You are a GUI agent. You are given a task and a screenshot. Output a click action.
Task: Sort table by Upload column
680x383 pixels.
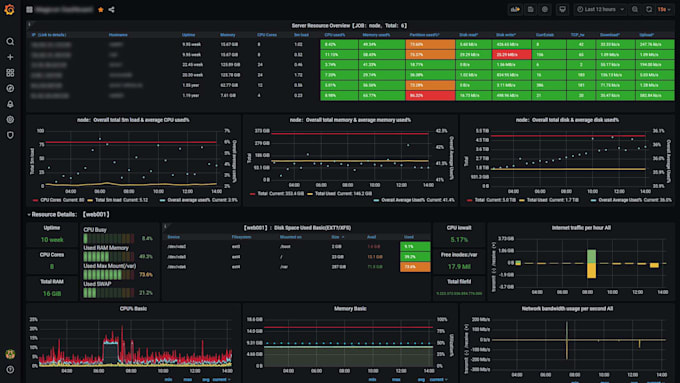647,35
